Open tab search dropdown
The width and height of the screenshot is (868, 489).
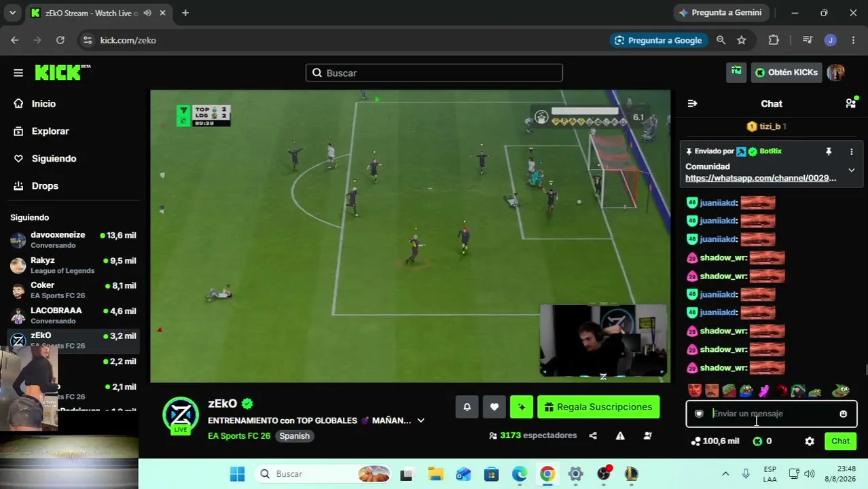click(12, 12)
